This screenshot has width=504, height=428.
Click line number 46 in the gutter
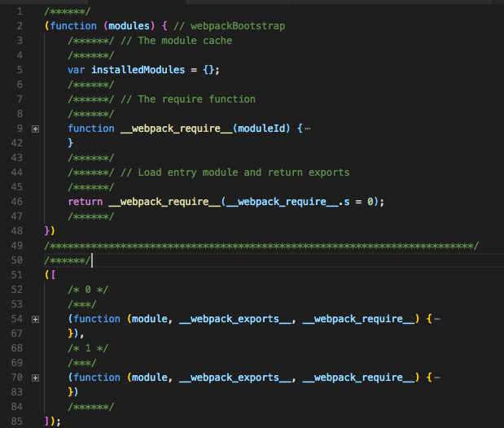pyautogui.click(x=17, y=202)
